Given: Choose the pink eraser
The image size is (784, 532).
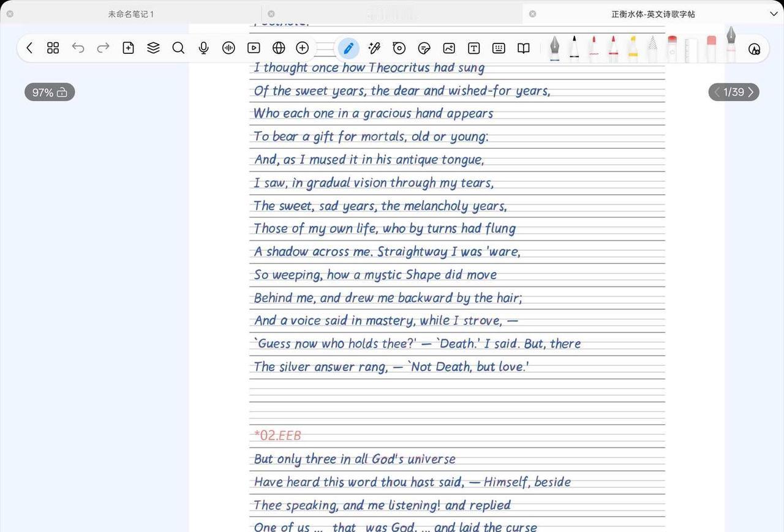Looking at the screenshot, I should point(711,48).
